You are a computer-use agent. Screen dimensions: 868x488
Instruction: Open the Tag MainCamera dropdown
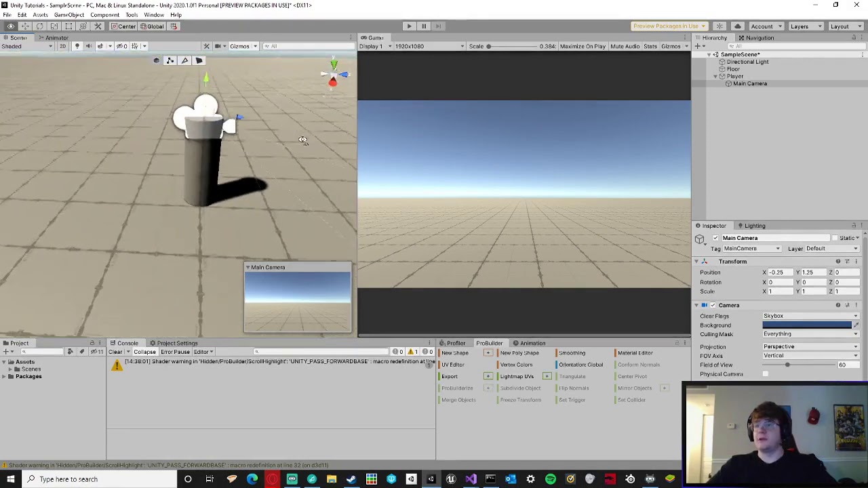tap(751, 249)
